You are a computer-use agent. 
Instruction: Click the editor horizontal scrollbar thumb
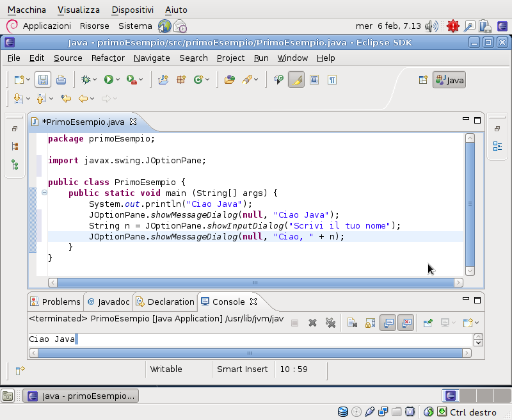(x=255, y=283)
